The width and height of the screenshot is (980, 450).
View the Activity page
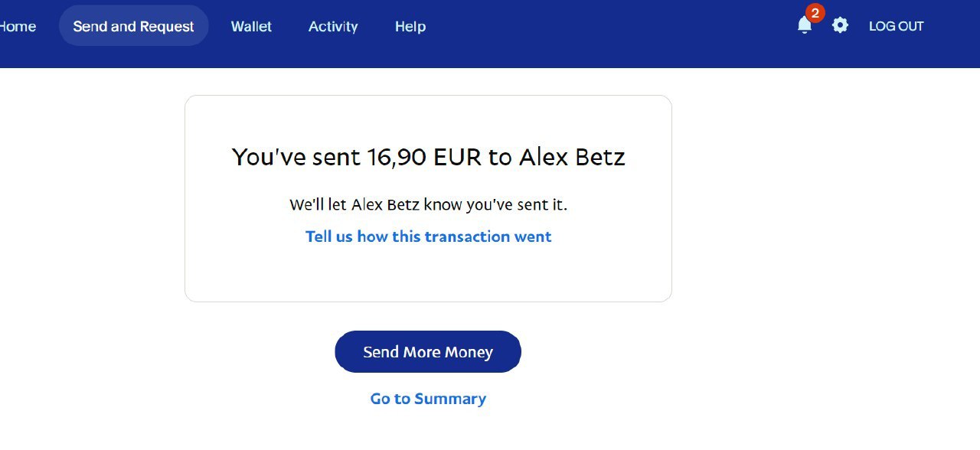[333, 26]
